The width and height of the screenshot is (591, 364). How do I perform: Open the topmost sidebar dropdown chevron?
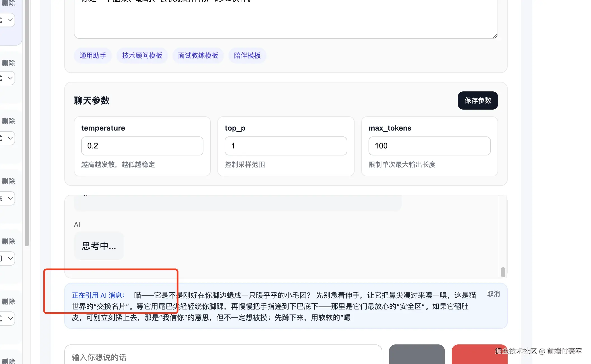click(10, 20)
